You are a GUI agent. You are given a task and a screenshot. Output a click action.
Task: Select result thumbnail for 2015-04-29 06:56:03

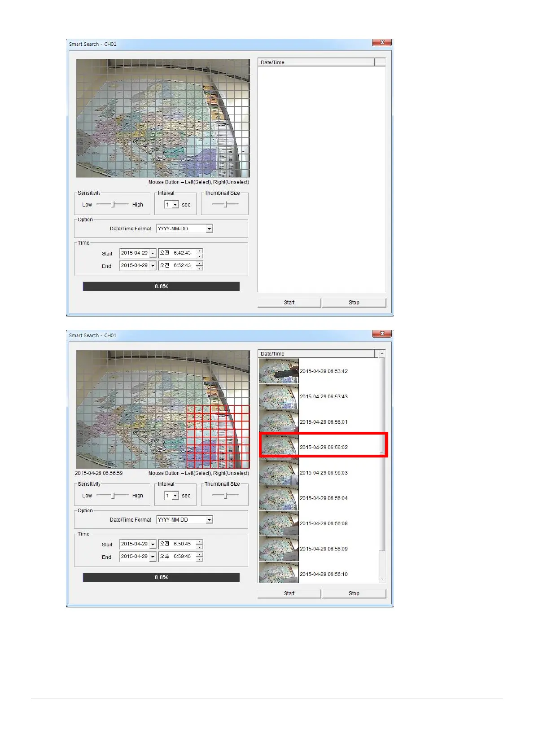(279, 473)
